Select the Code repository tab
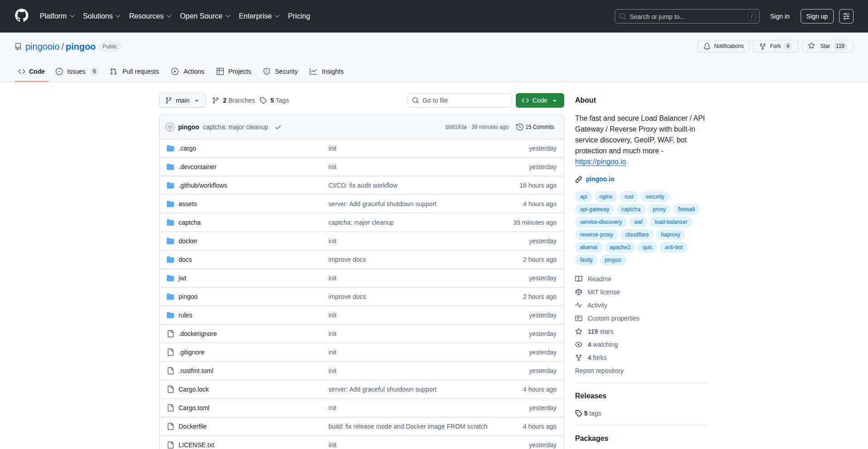Viewport: 868px width, 449px height. [32, 71]
